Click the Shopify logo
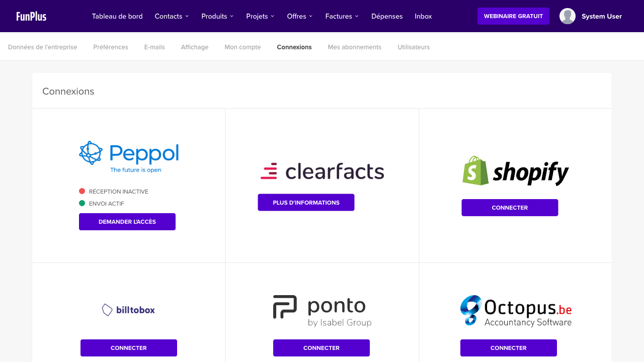 (515, 171)
